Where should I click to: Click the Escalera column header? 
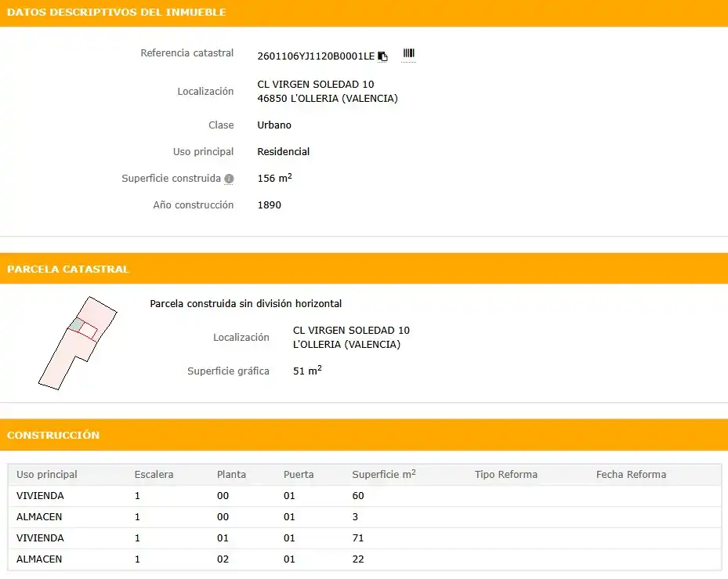point(154,475)
